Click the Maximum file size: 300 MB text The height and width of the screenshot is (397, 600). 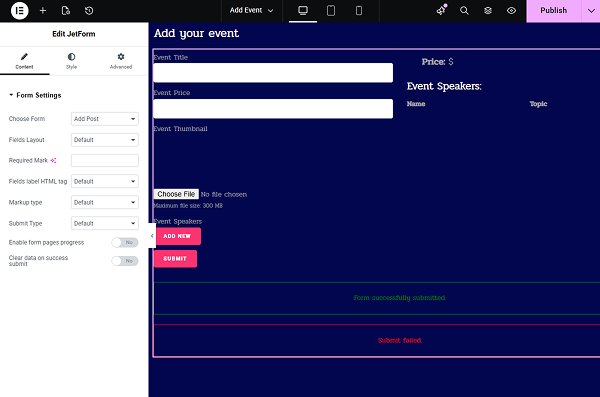coord(188,206)
